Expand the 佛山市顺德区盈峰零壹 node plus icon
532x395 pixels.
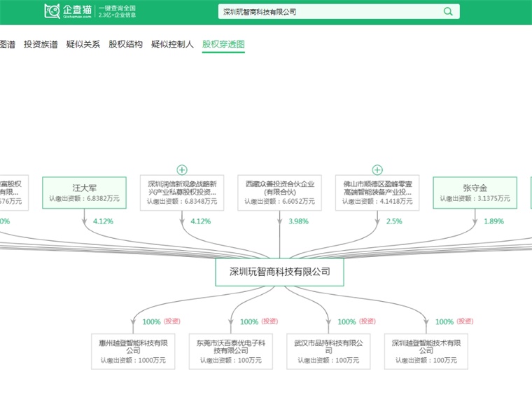pos(377,169)
